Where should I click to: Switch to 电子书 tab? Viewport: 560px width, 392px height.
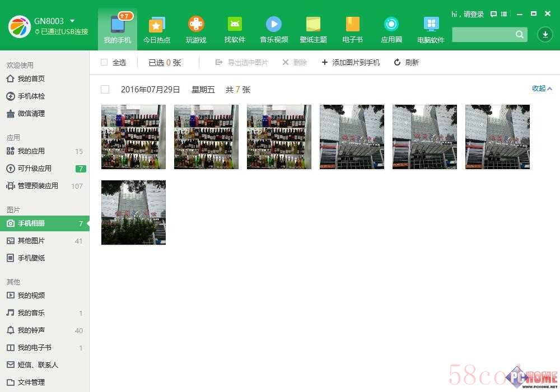tap(352, 29)
